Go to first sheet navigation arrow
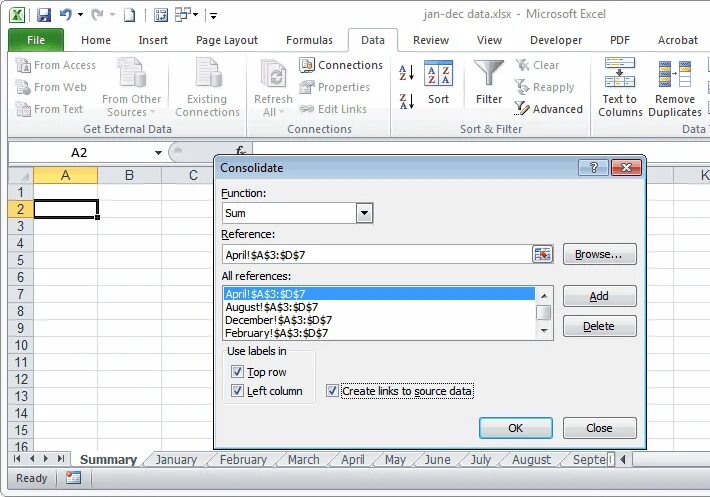This screenshot has width=710, height=497. [17, 459]
